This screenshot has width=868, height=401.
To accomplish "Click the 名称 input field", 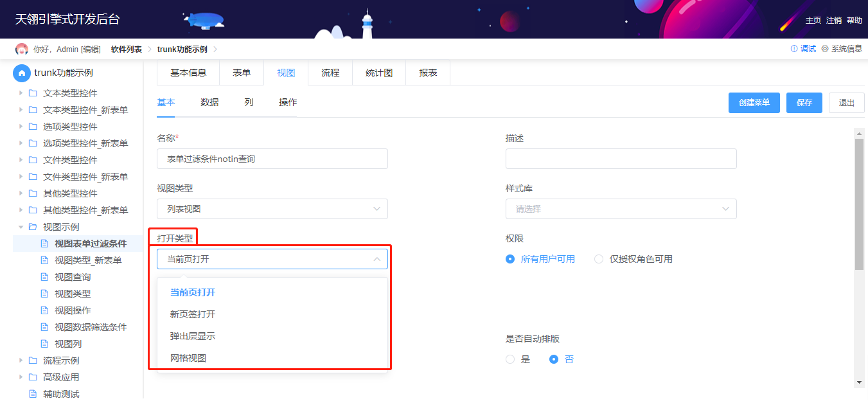I will pyautogui.click(x=272, y=159).
